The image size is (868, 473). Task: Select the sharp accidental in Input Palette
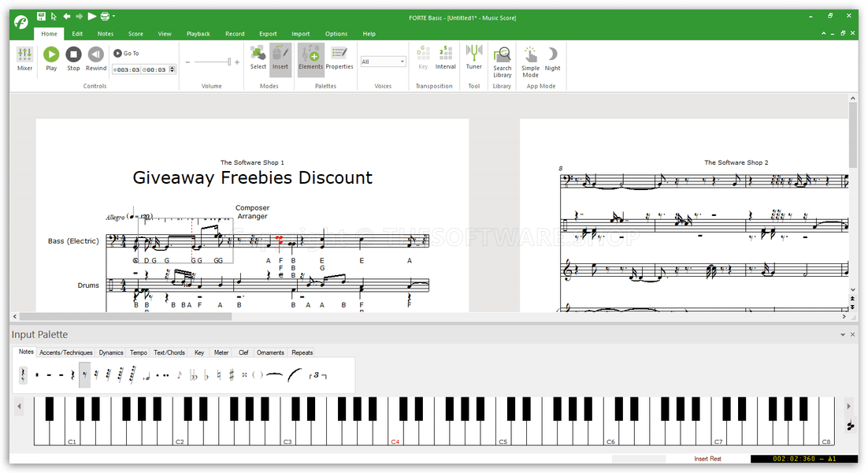coord(232,375)
